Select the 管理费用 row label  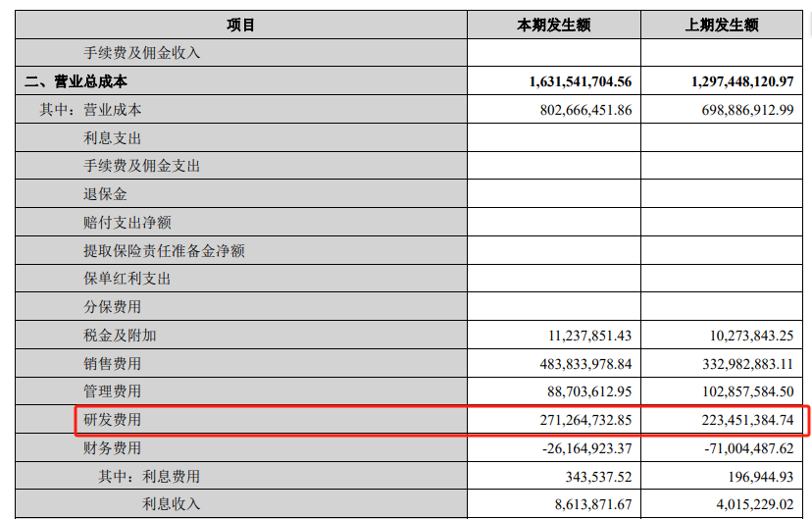pos(113,391)
